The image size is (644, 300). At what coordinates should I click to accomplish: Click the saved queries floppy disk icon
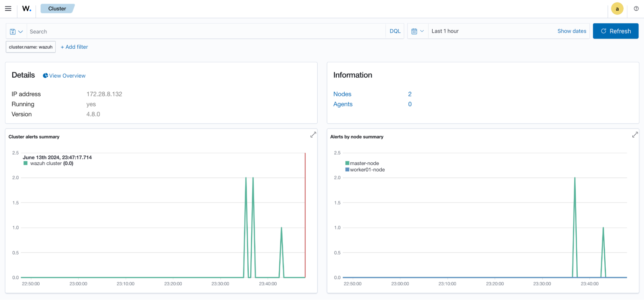[x=12, y=31]
